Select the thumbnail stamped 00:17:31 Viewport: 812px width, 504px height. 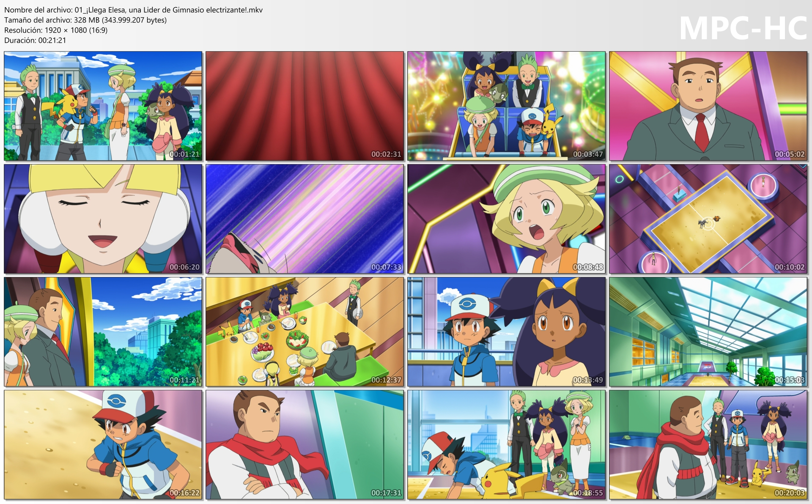coord(305,445)
